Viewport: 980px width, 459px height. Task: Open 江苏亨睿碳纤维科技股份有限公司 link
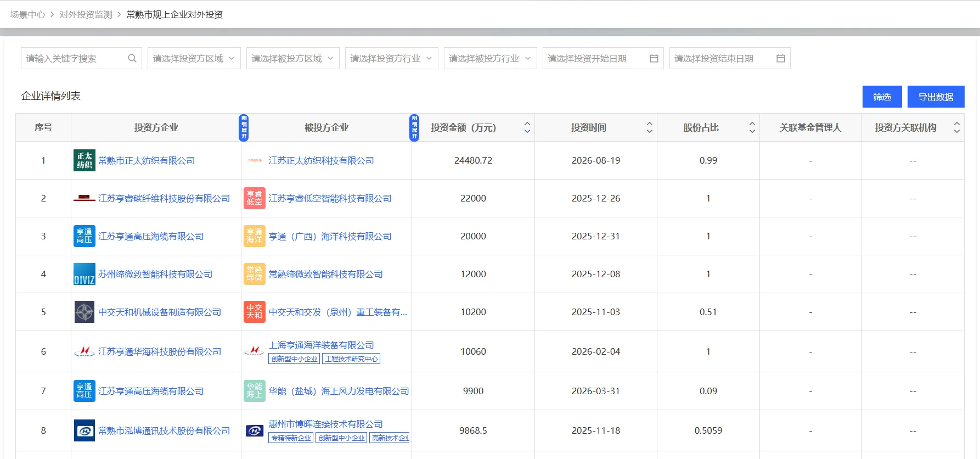tap(164, 198)
